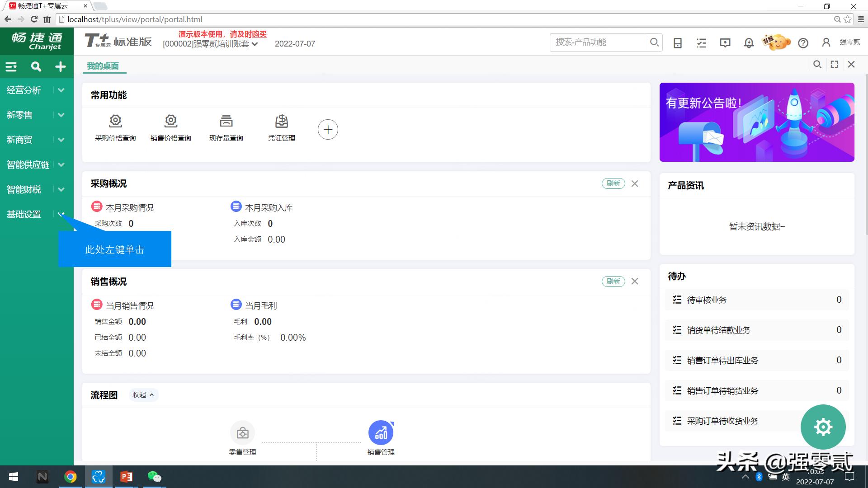Refresh the 销售概况 panel via 刷新
Screen dimensions: 868x488
click(613, 281)
